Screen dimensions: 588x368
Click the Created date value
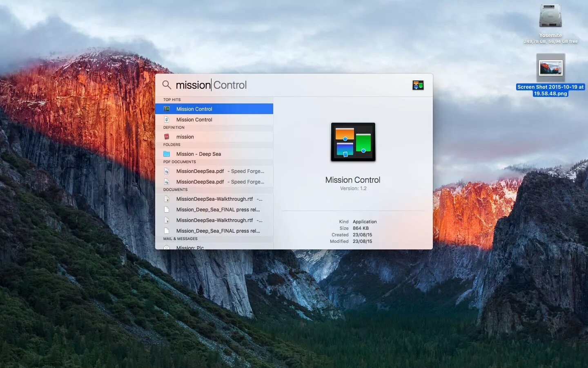pos(362,235)
